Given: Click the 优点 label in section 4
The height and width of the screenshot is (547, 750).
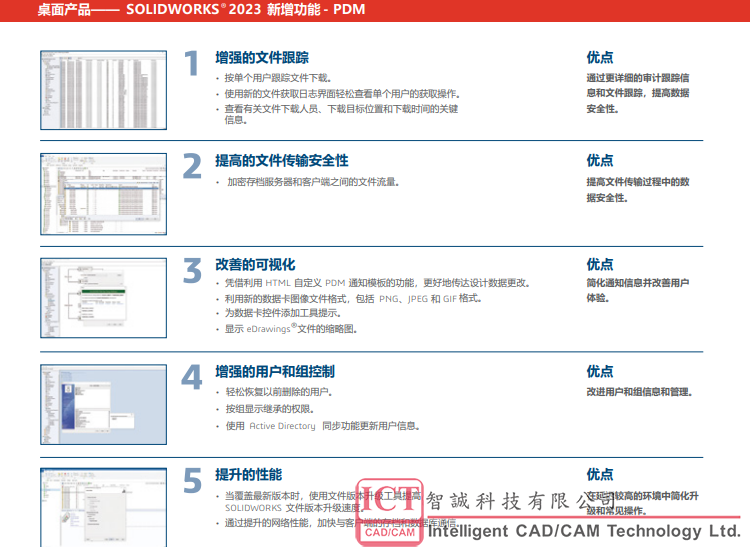Looking at the screenshot, I should point(600,372).
